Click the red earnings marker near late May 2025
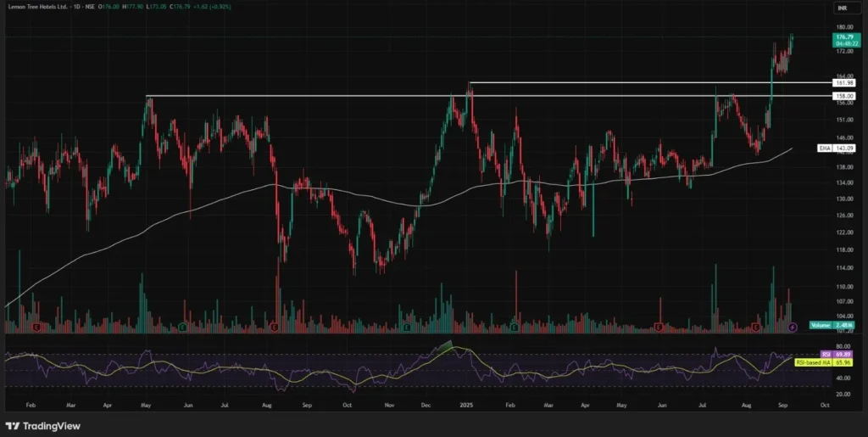 click(x=659, y=327)
